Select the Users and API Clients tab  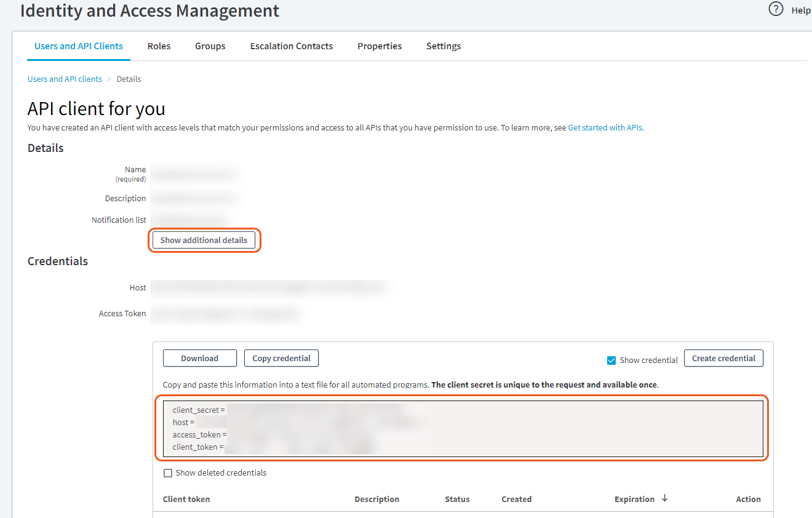[x=79, y=46]
